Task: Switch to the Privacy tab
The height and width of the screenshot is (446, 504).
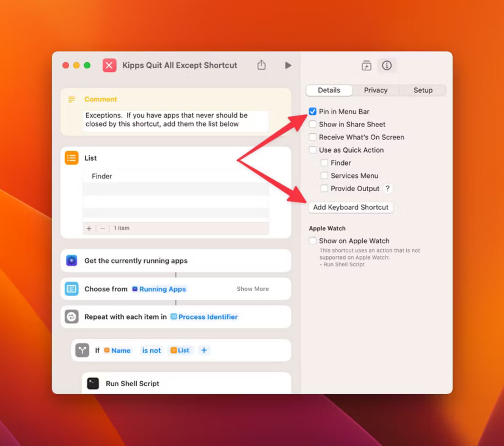Action: coord(375,90)
